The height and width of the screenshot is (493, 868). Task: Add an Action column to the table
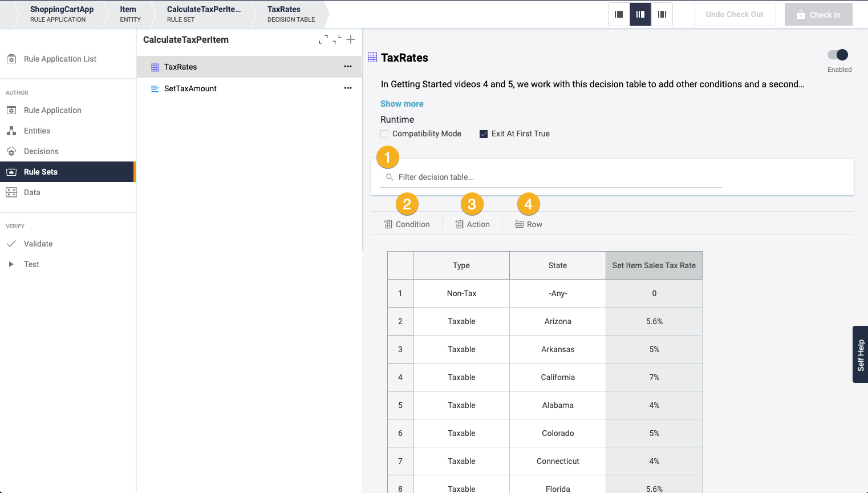tap(472, 224)
